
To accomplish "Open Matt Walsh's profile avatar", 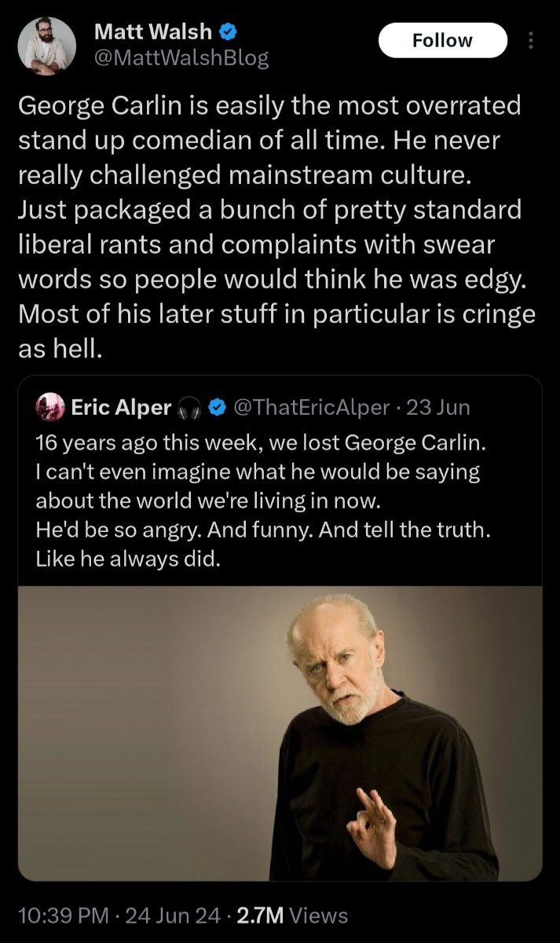I will click(46, 44).
